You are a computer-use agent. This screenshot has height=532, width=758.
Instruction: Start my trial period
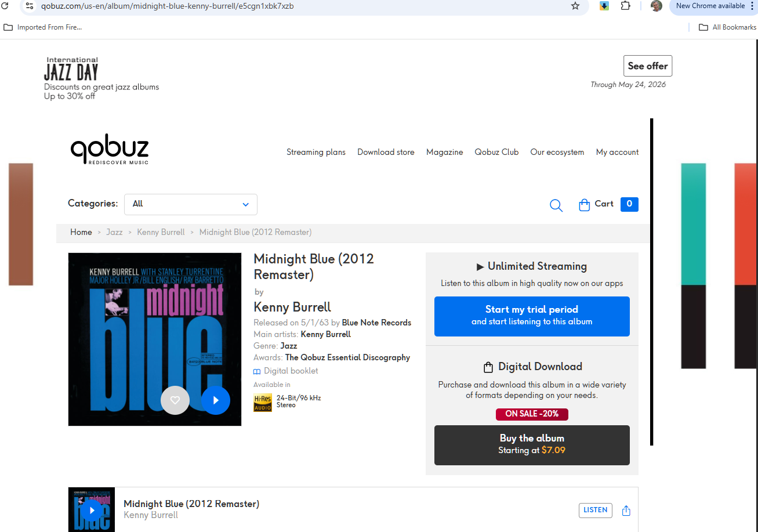[532, 316]
